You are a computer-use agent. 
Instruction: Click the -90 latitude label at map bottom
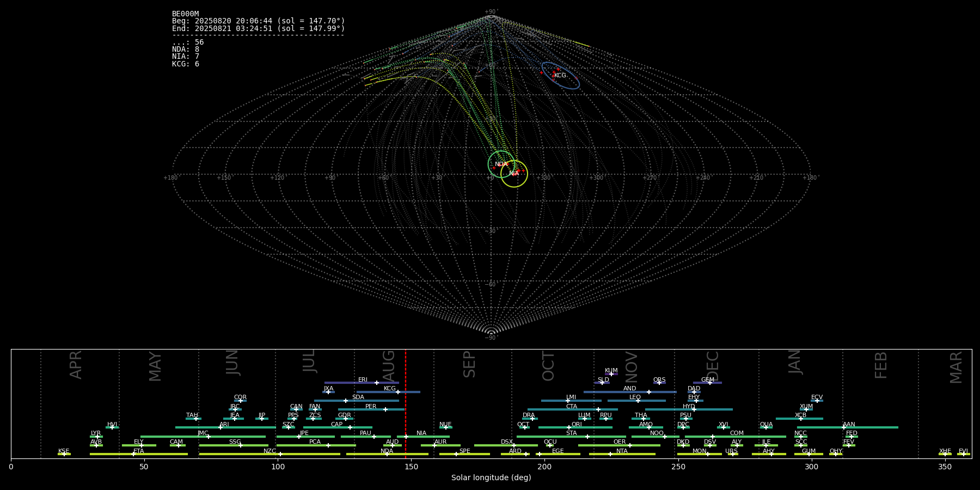491,338
